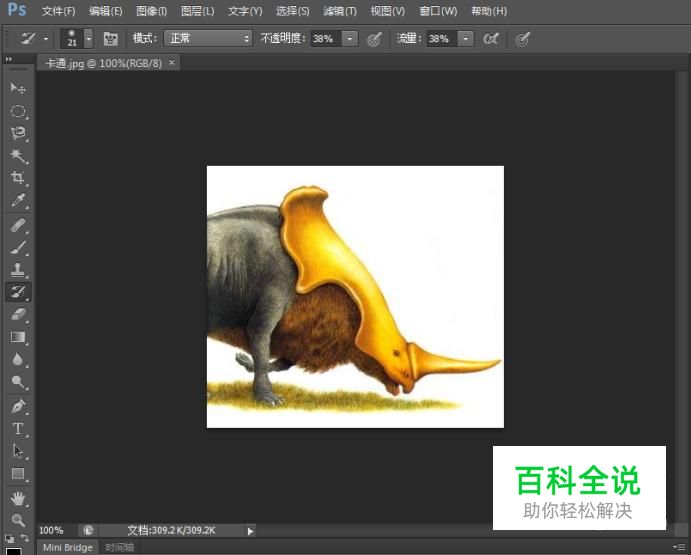Reset default foreground and background colors

(9, 539)
